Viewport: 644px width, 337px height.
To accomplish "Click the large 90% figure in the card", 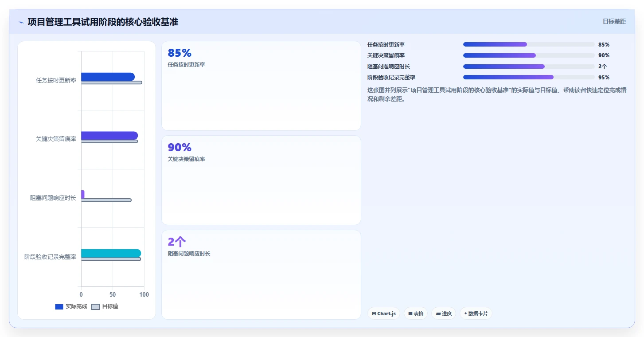I will pos(180,147).
